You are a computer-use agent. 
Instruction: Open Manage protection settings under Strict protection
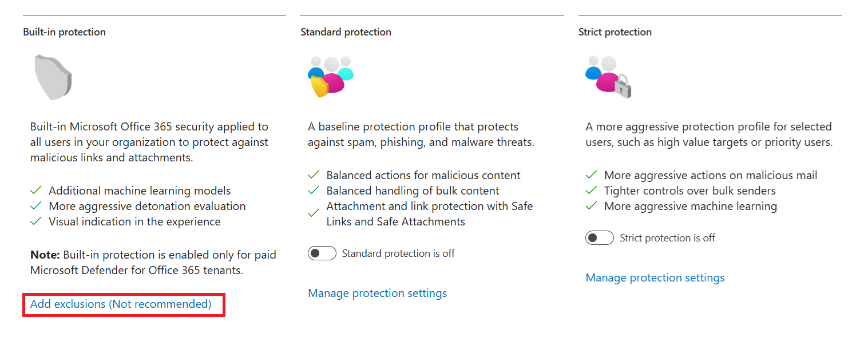click(x=655, y=277)
